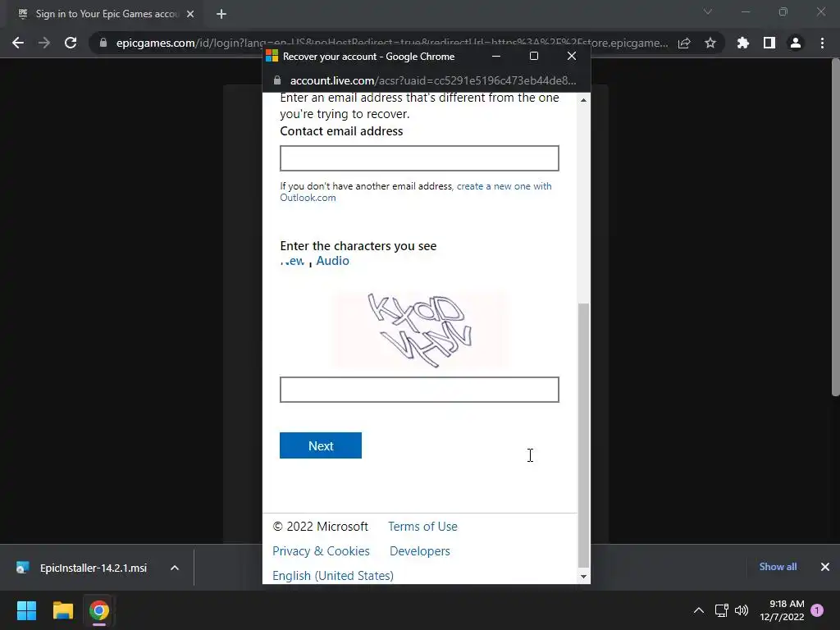The width and height of the screenshot is (840, 630).
Task: Click the captcha image
Action: coord(420,330)
